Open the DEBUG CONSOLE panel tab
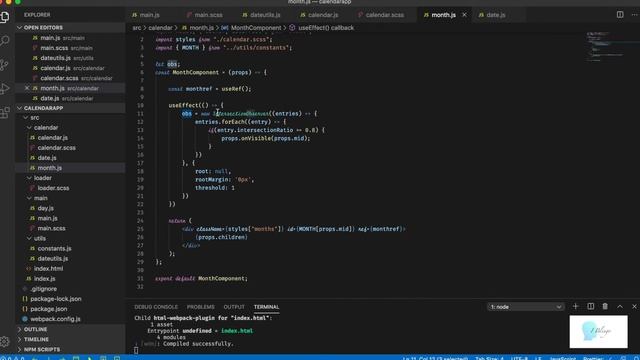The image size is (640, 360). coord(156,307)
